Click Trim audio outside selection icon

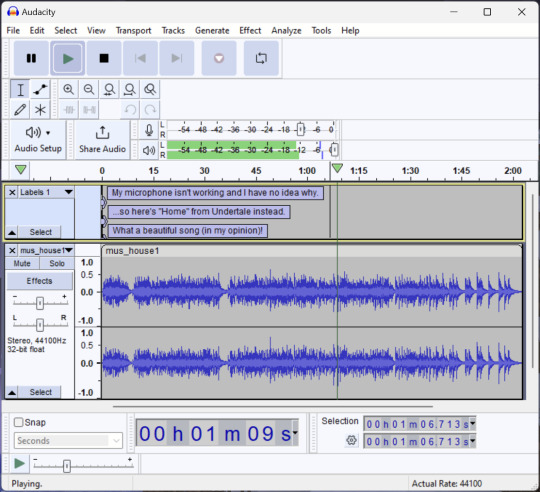pos(69,110)
